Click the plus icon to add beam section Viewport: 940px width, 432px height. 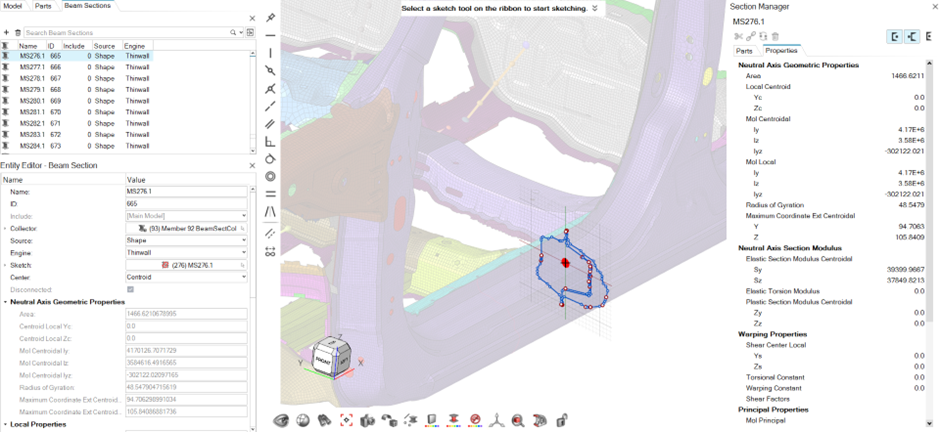click(x=6, y=32)
